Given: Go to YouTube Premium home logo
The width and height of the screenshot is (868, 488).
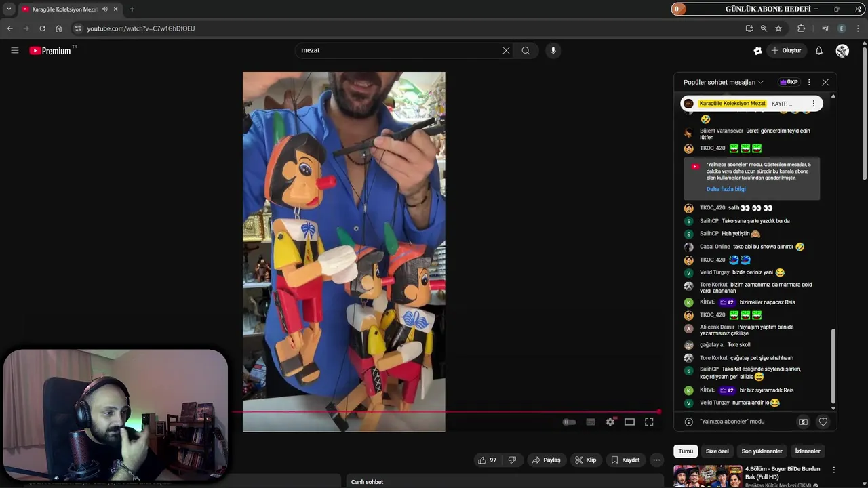Looking at the screenshot, I should (52, 50).
